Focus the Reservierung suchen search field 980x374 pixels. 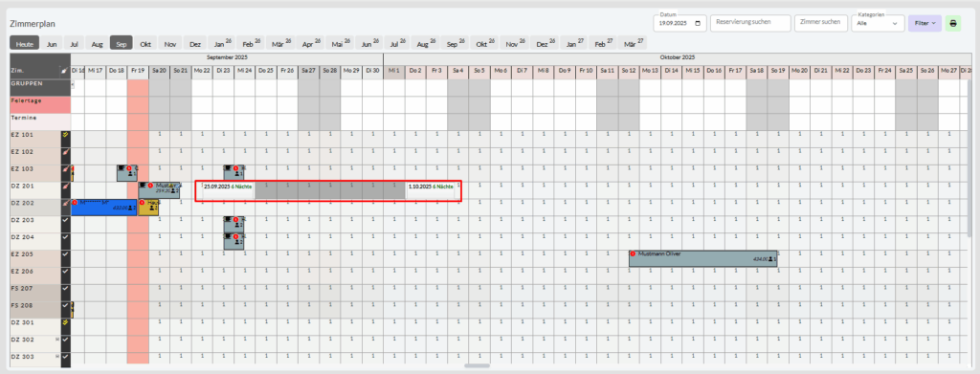pos(750,23)
